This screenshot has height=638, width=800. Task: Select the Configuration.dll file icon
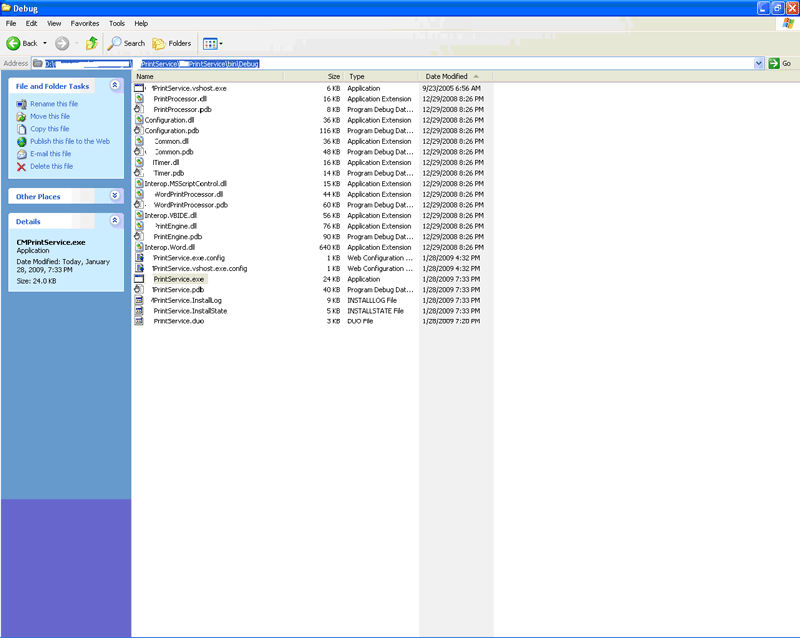coord(139,120)
